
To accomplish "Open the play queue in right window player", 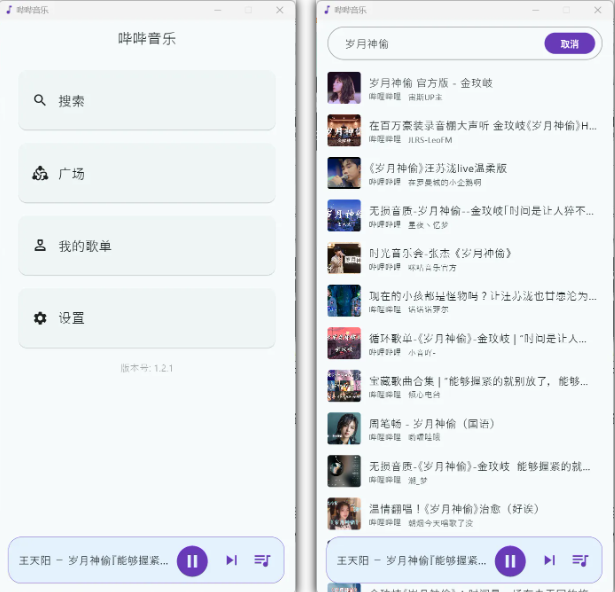I will (580, 560).
